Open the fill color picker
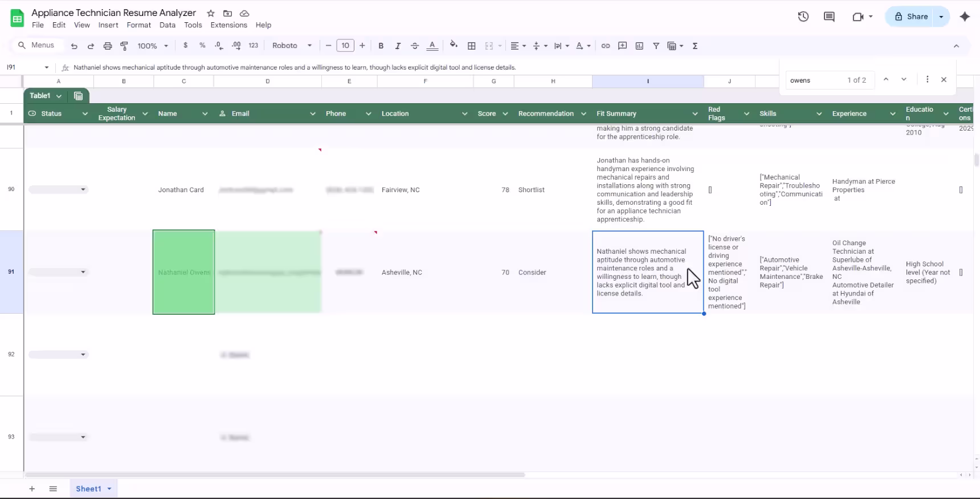Viewport: 980px width, 499px height. point(454,45)
